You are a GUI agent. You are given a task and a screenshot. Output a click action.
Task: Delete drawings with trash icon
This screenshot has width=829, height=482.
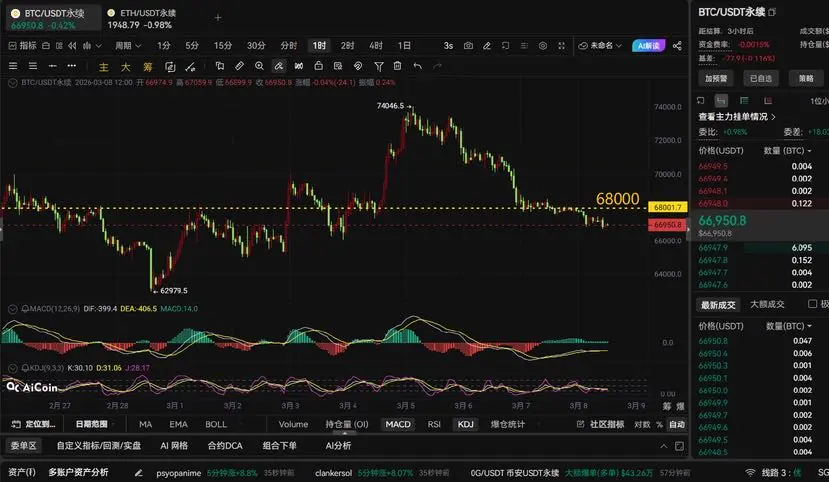click(x=398, y=66)
